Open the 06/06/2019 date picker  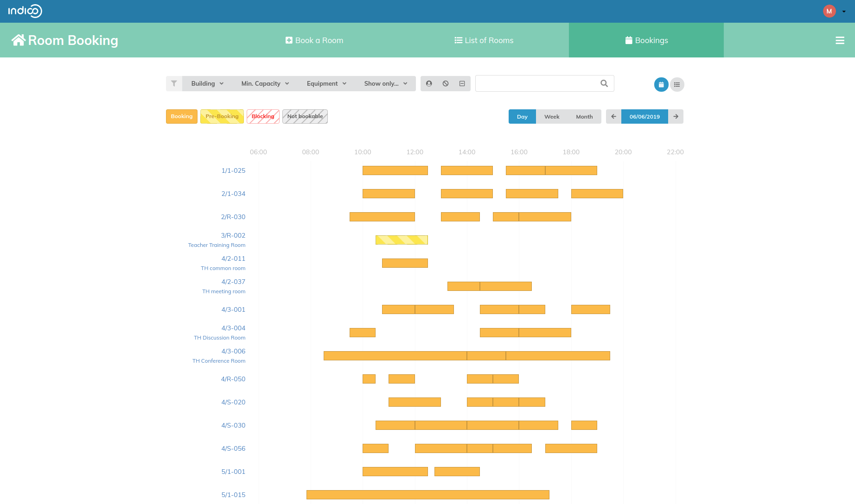(x=644, y=117)
